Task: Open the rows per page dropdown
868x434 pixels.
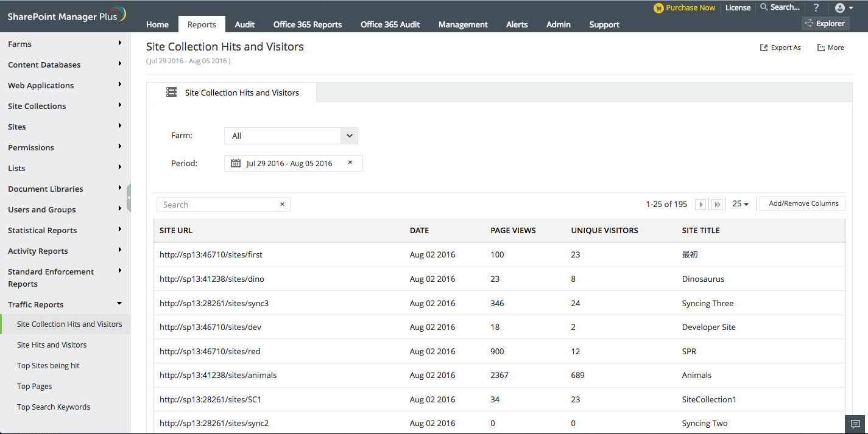Action: coord(740,204)
